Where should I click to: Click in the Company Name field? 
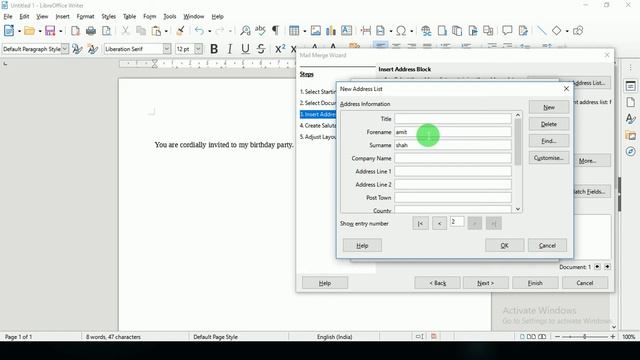[x=453, y=158]
